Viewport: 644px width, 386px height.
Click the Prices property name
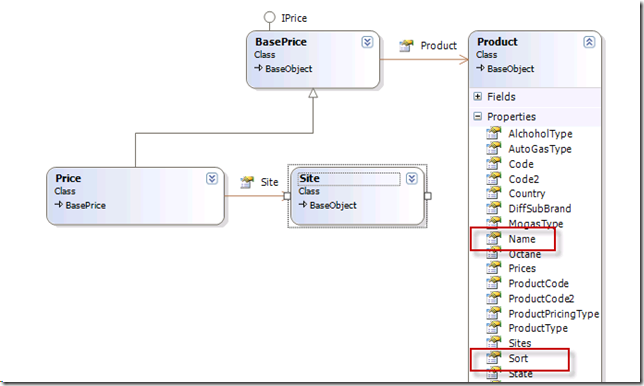point(522,269)
